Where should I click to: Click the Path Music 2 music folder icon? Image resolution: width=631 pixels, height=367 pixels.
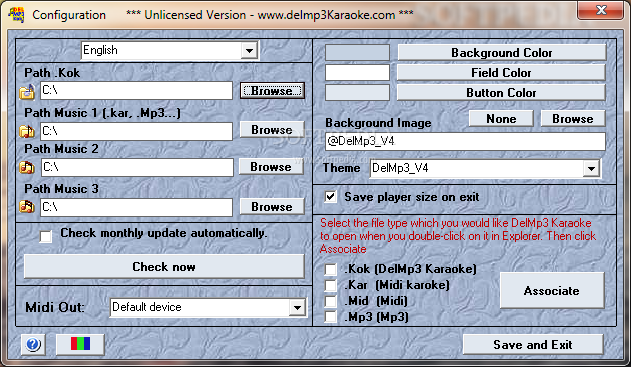(27, 167)
